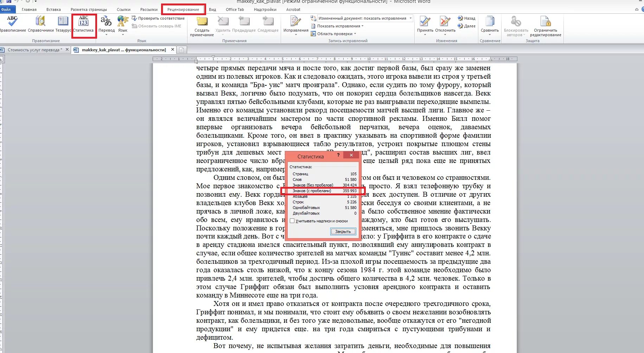
Task: Open the Тезаурус thesaurus
Action: point(63,24)
